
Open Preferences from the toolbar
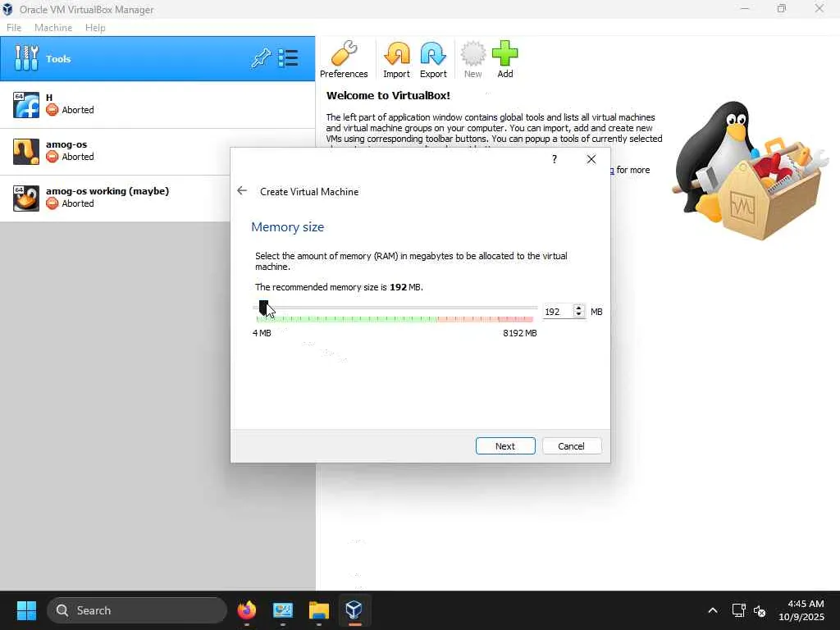[344, 59]
